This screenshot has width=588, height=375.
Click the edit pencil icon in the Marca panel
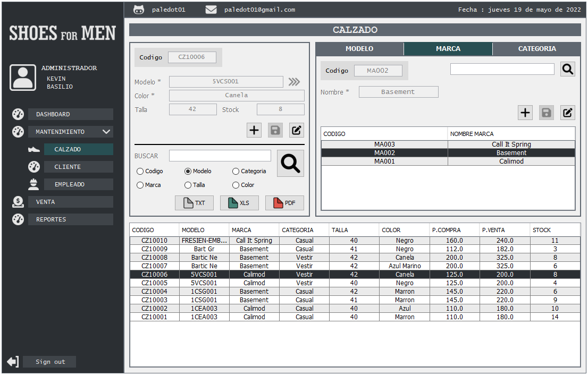click(568, 113)
